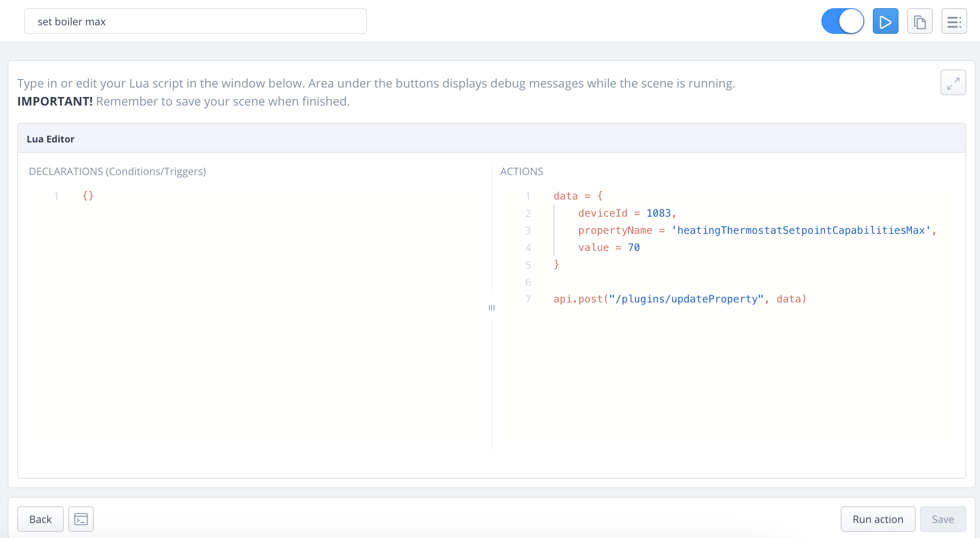The image size is (980, 538).
Task: Edit the scene name field 'set boiler max'
Action: [x=195, y=21]
